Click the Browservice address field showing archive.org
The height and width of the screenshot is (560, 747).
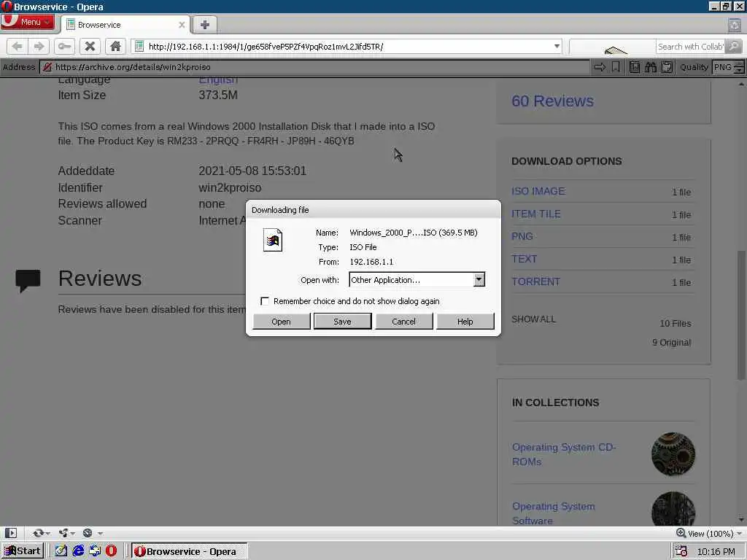[x=314, y=67]
